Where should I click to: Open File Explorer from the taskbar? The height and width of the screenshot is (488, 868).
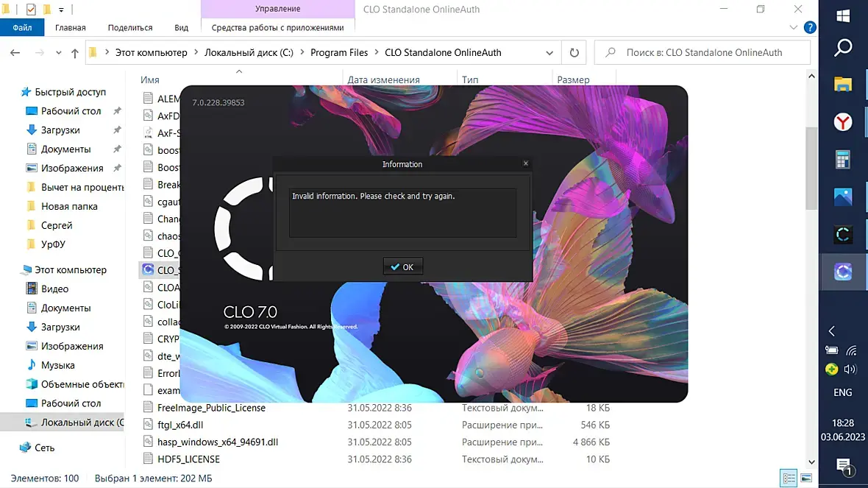pyautogui.click(x=843, y=85)
